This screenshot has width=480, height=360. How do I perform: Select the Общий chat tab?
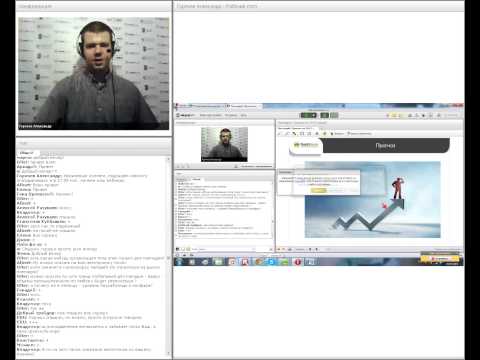(26, 153)
